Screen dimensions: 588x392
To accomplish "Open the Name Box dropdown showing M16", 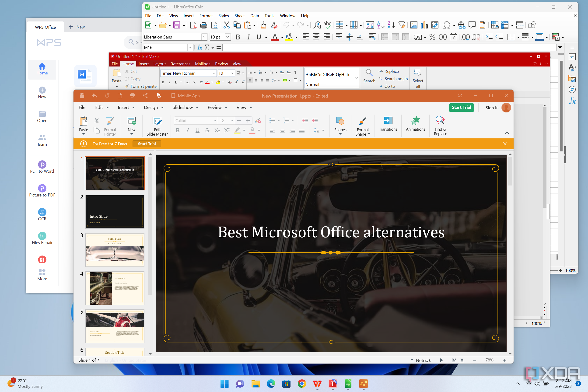I will click(x=190, y=47).
